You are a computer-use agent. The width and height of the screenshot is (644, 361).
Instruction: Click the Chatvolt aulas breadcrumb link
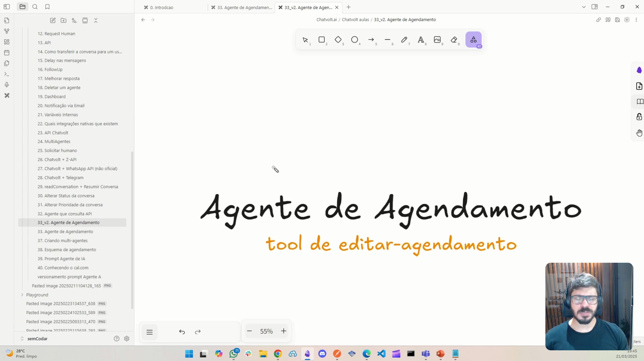[355, 19]
